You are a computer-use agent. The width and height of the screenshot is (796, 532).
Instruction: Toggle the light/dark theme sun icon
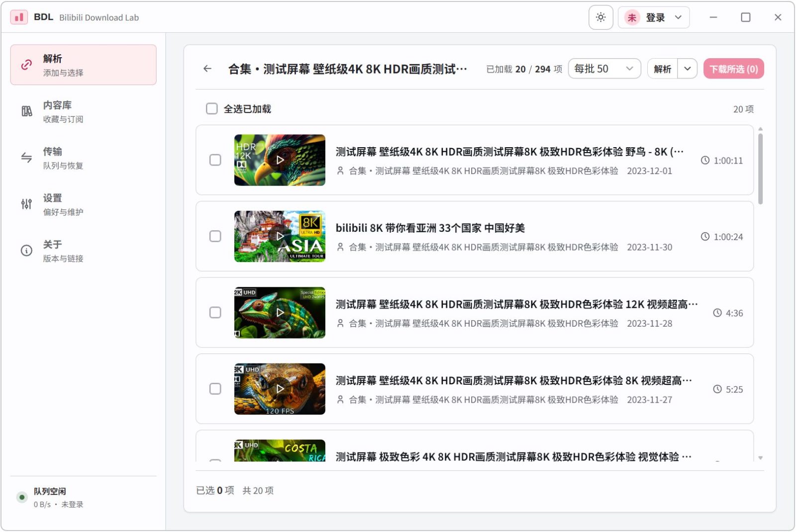pyautogui.click(x=600, y=17)
